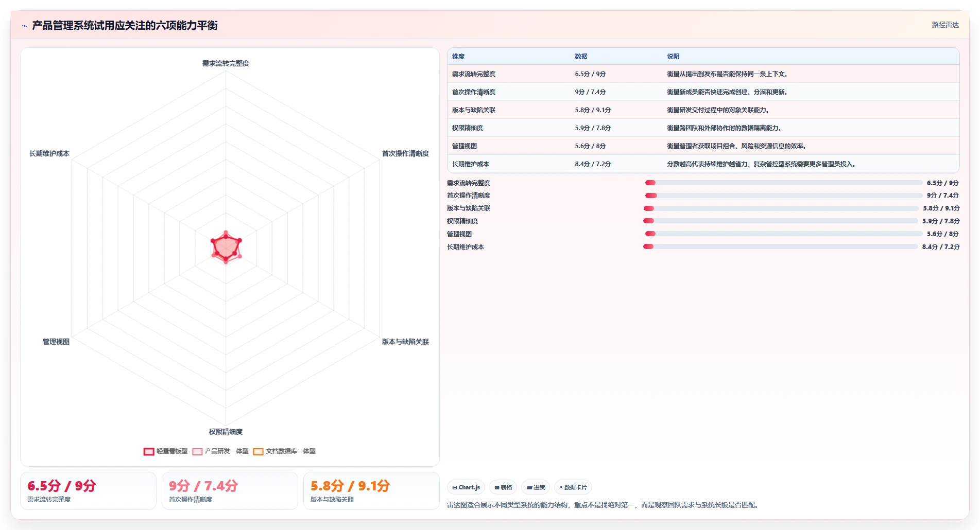Select the 长期维护成本 table row name
Image resolution: width=980 pixels, height=530 pixels.
click(471, 164)
